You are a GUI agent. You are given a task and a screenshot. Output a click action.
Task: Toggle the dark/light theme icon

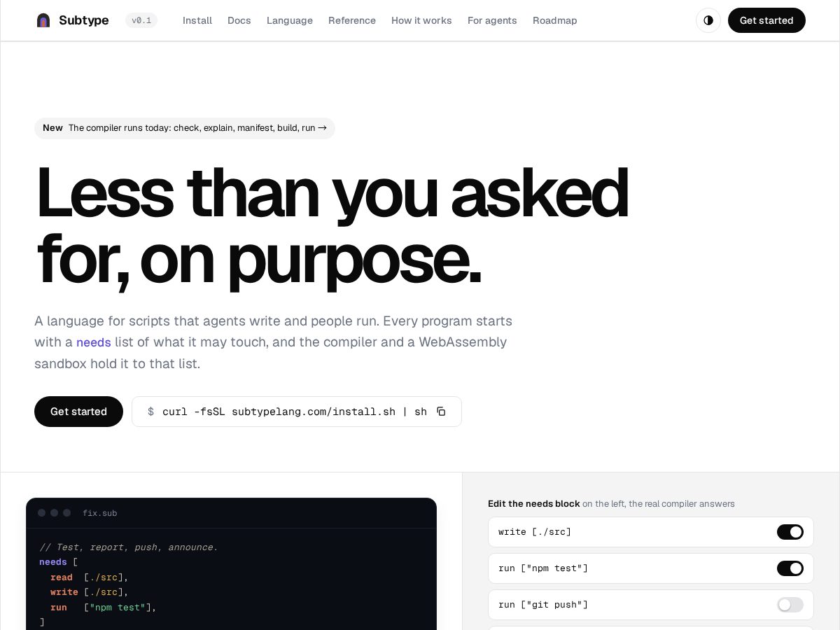pyautogui.click(x=708, y=20)
